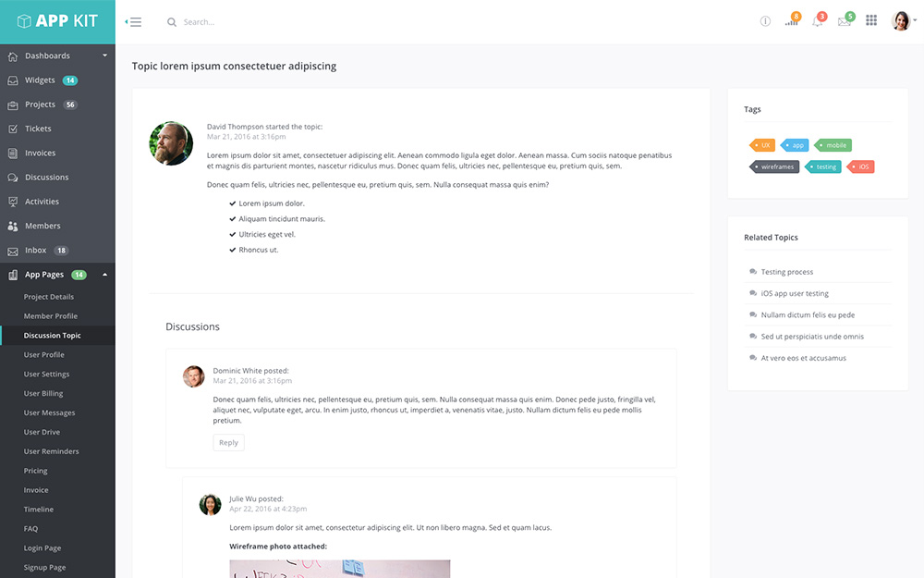The height and width of the screenshot is (578, 924).
Task: Open the notifications bell icon
Action: pos(818,21)
